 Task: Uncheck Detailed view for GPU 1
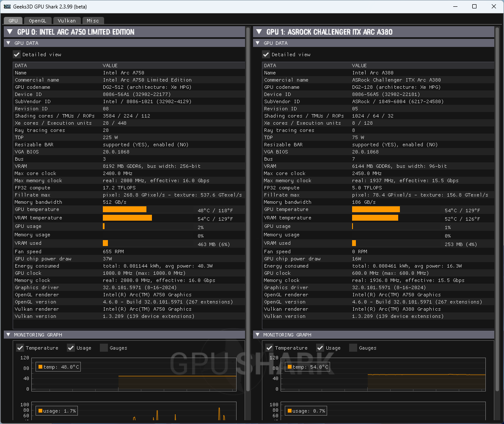(266, 55)
